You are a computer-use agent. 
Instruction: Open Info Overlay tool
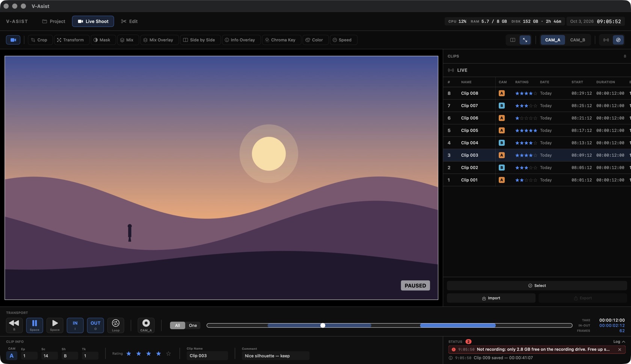tap(240, 40)
